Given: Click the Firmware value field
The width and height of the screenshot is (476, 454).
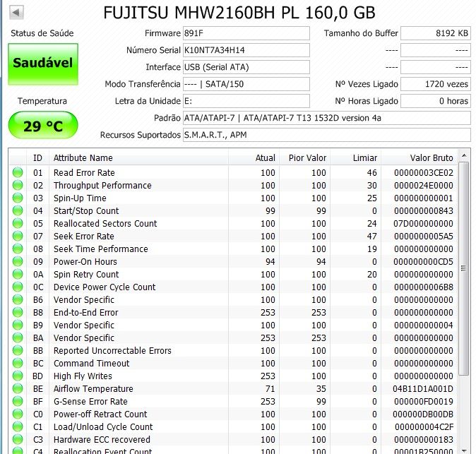Looking at the screenshot, I should point(246,33).
